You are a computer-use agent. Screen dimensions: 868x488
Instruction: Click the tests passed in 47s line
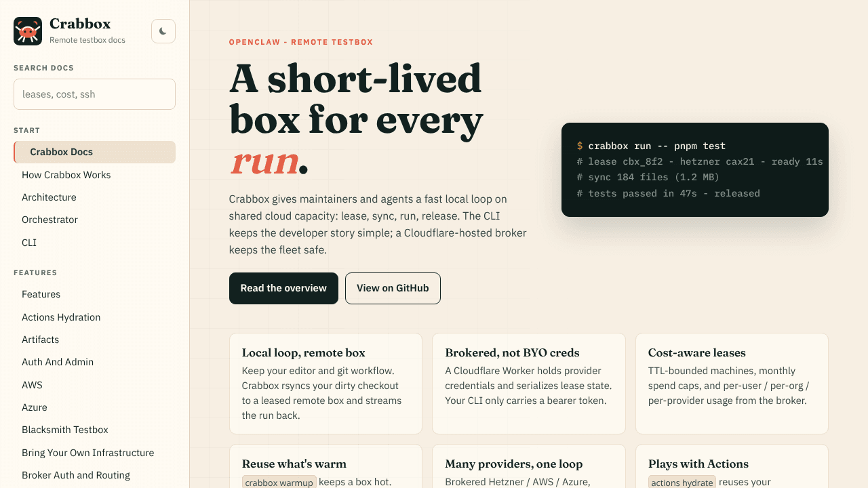668,193
